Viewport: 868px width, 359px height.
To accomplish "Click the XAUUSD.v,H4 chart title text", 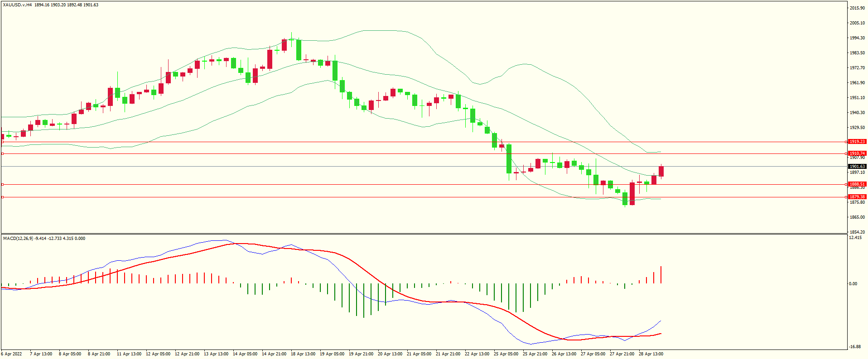I will [17, 5].
